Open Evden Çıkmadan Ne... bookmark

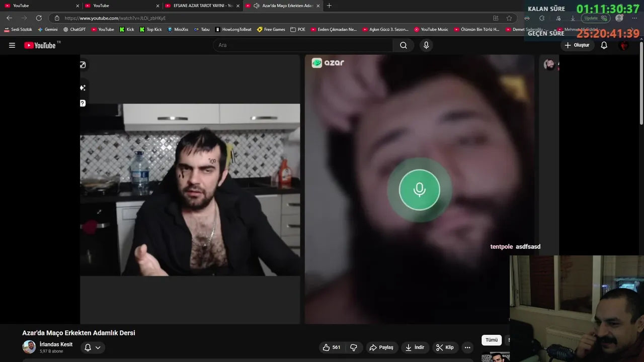point(334,30)
